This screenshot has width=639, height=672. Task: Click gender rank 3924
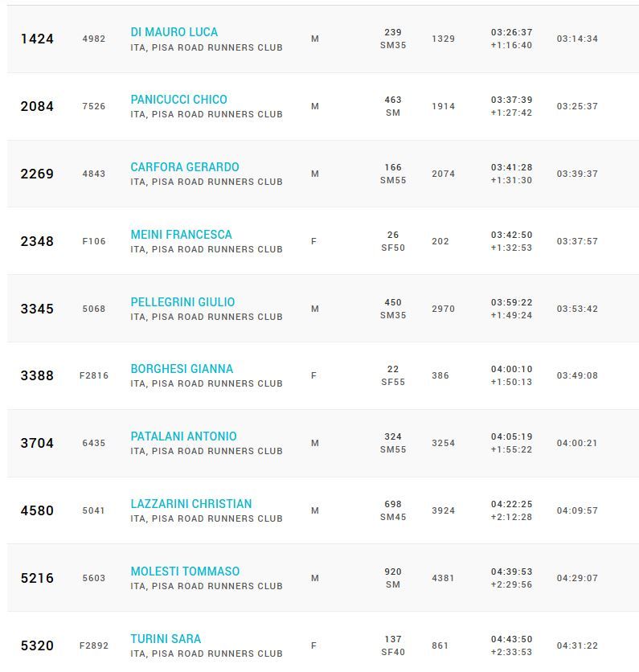(443, 510)
